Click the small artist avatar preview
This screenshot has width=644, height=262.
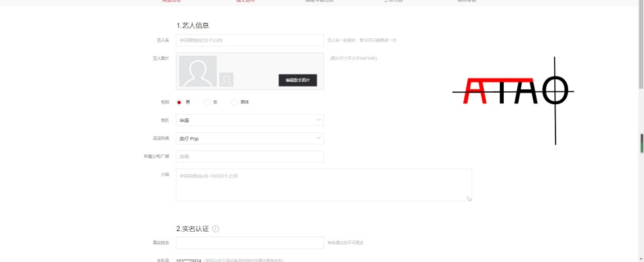click(x=226, y=79)
